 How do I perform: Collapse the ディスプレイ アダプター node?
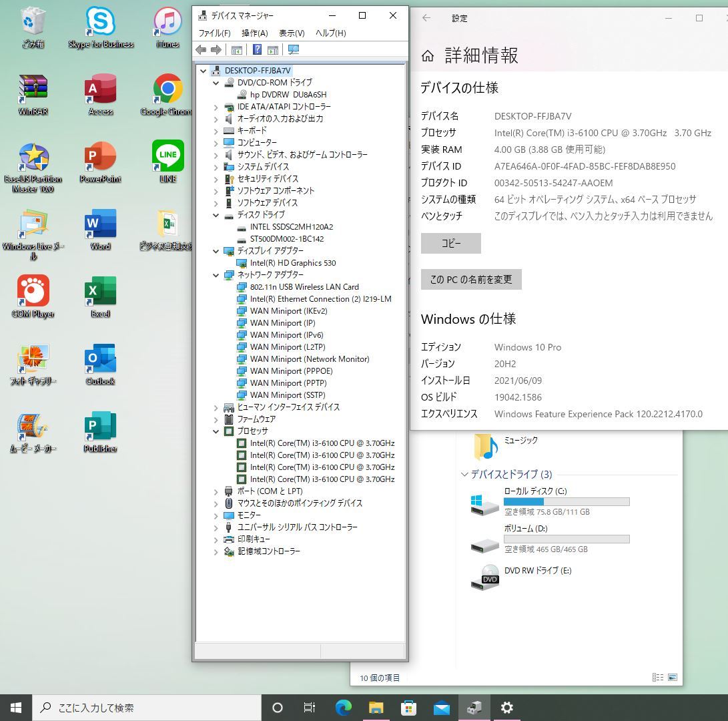pos(216,251)
